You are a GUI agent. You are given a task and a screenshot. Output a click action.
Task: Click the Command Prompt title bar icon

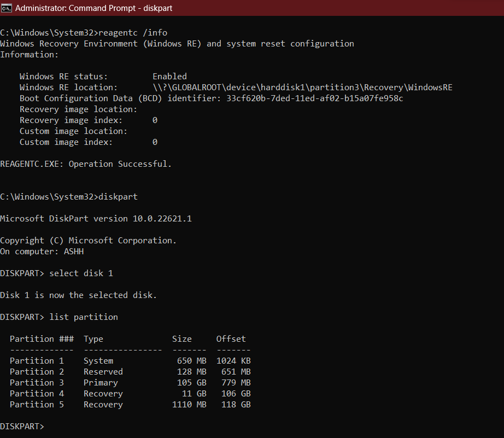pos(6,8)
